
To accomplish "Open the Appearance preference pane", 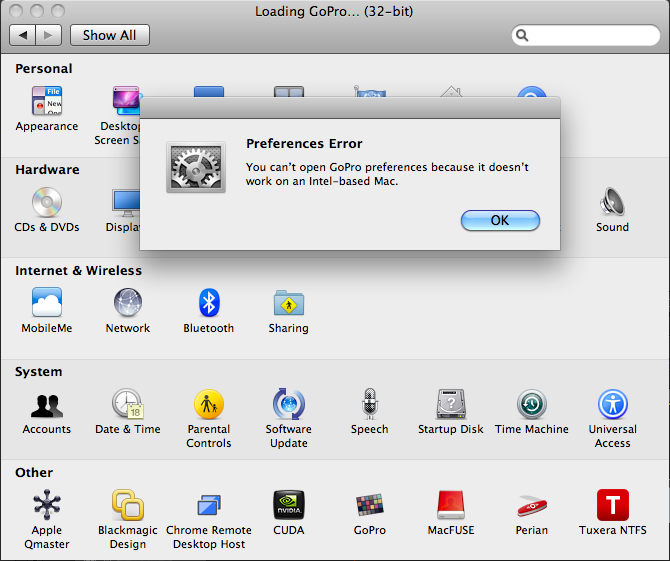I will point(46,103).
